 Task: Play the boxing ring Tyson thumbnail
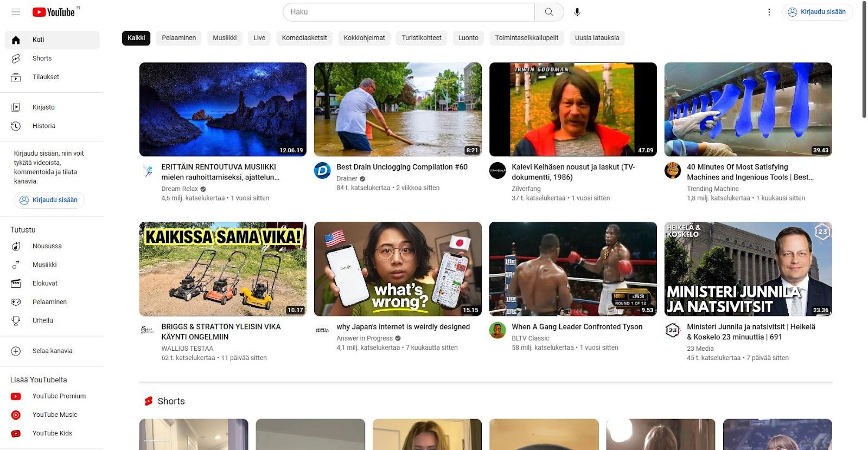pos(573,269)
